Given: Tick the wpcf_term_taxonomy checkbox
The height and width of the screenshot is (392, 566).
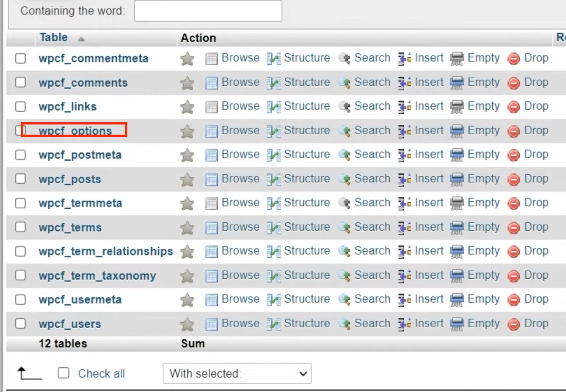Looking at the screenshot, I should [x=20, y=275].
